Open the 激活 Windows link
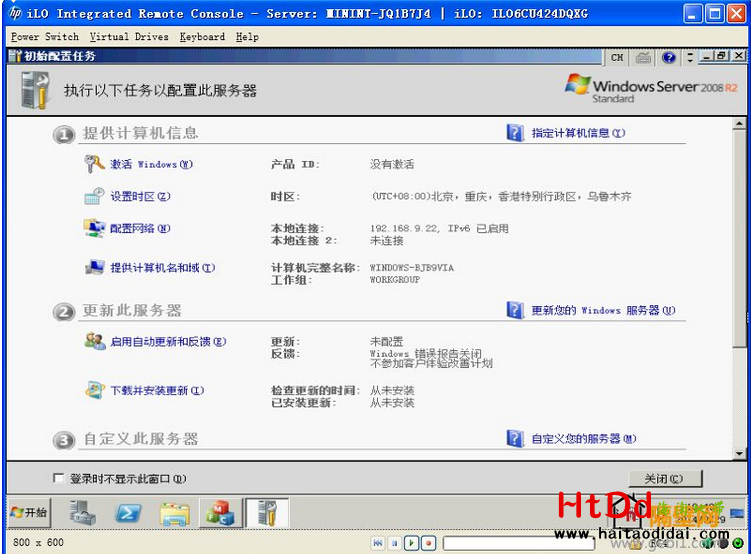The height and width of the screenshot is (554, 751). [x=151, y=164]
